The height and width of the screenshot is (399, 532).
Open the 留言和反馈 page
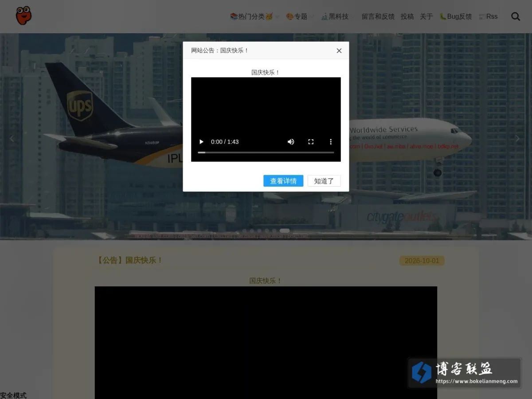click(x=378, y=16)
